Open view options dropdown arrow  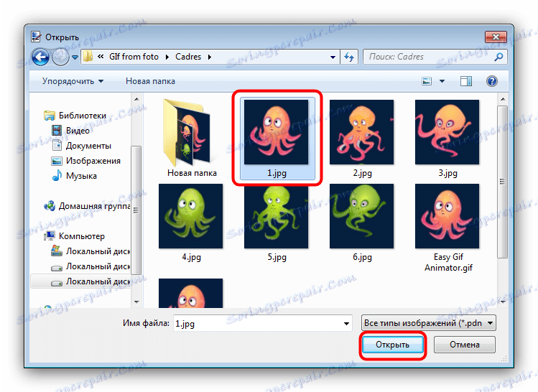[x=442, y=81]
